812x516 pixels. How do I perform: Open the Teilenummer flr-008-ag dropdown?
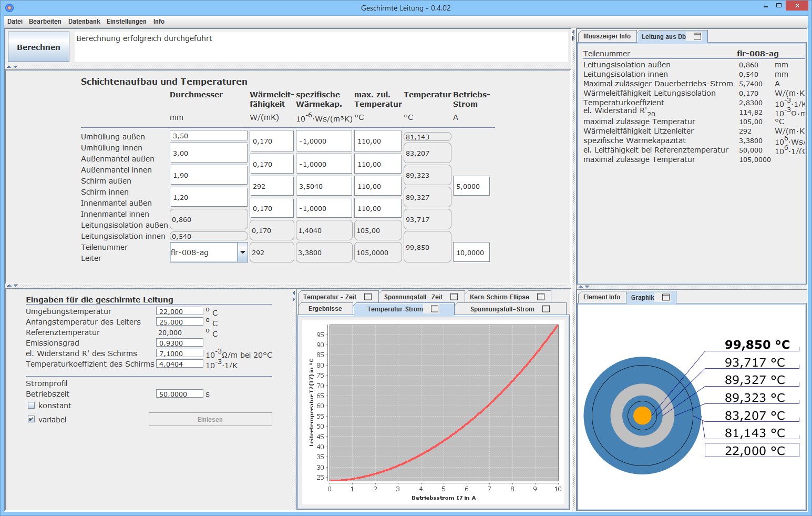(x=242, y=252)
